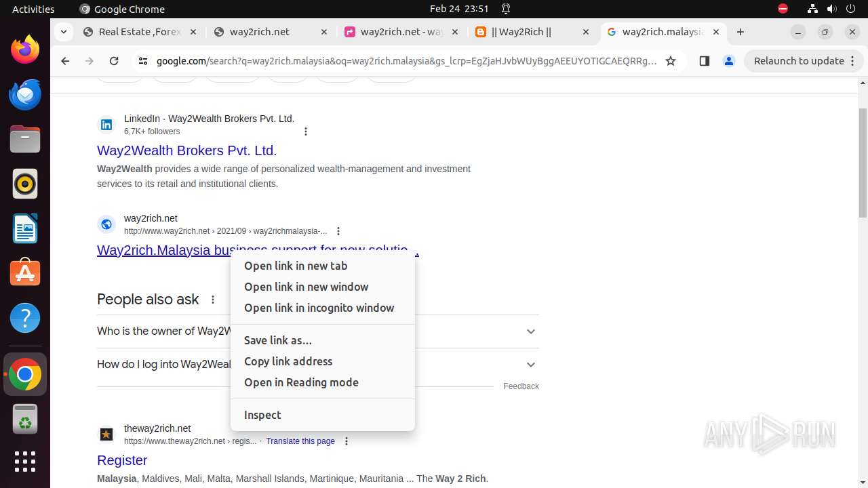This screenshot has width=868, height=488.
Task: Expand 'How do I log into Way2Weal...' question
Action: 318,365
